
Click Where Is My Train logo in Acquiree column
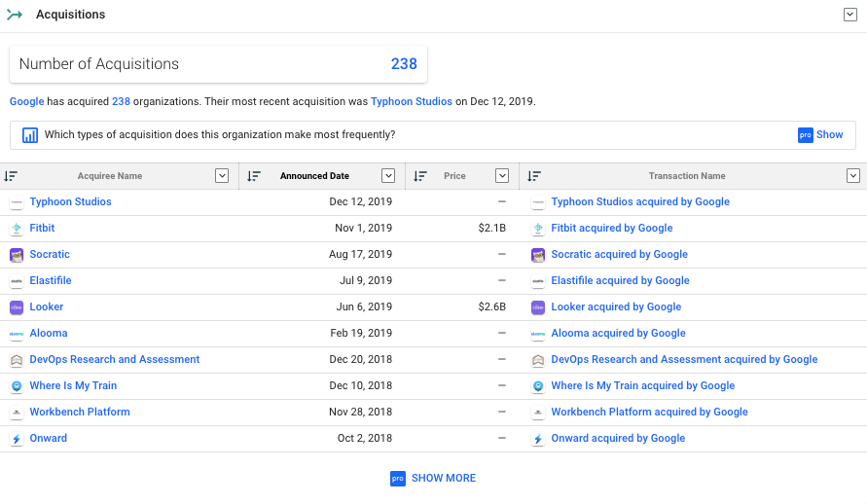tap(17, 385)
